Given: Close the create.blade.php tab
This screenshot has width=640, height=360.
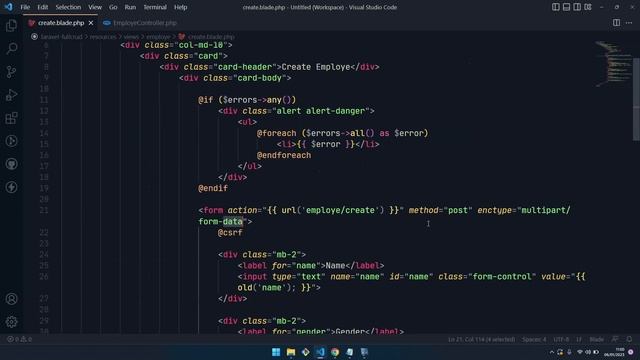Looking at the screenshot, I should [x=91, y=23].
